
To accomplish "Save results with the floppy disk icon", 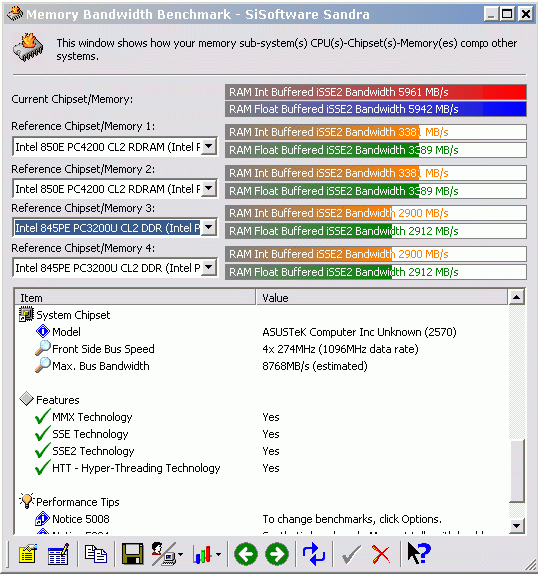I will click(x=132, y=554).
